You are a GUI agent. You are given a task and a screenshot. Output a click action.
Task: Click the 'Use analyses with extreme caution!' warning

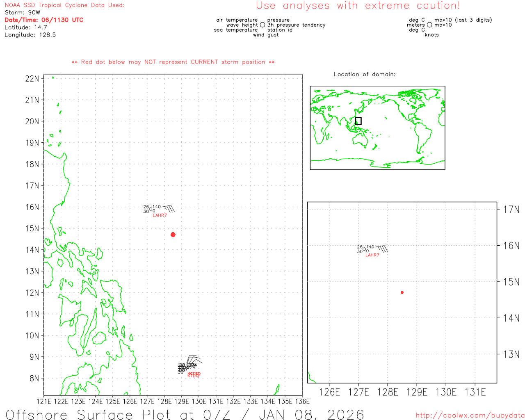(358, 6)
